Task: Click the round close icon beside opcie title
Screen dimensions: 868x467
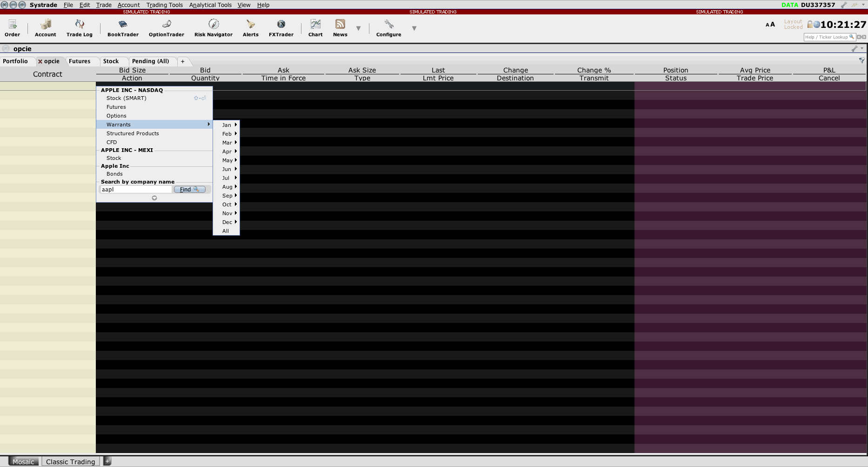Action: [6, 48]
